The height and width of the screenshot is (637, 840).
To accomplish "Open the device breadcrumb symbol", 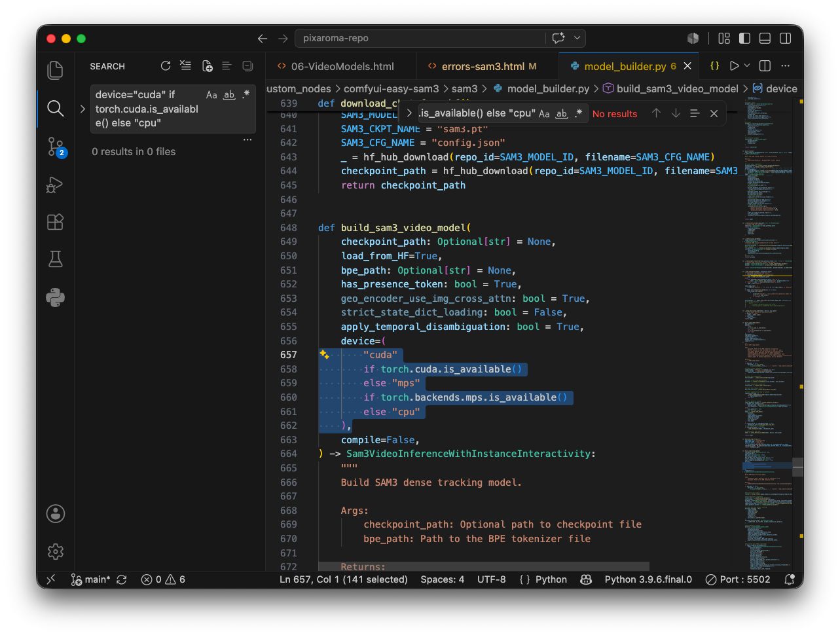I will [x=775, y=88].
